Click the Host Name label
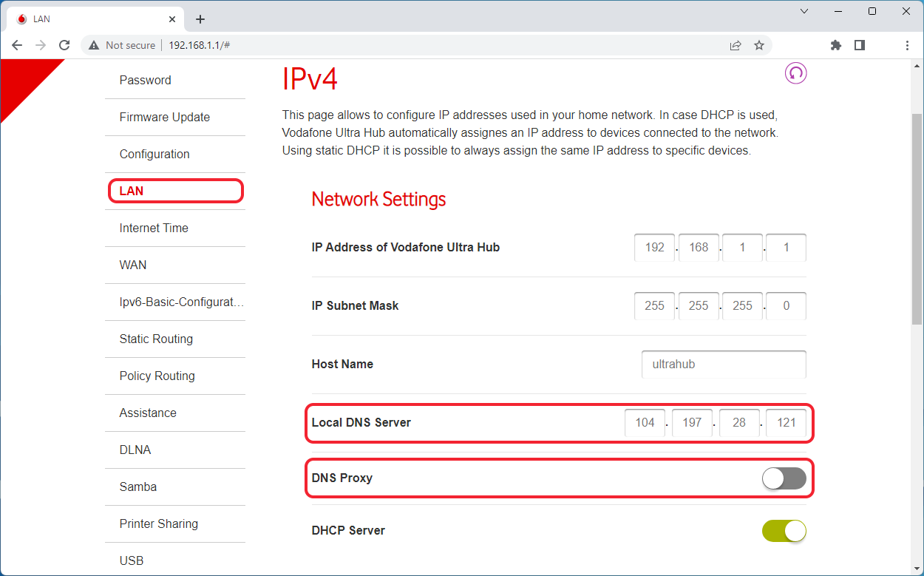The image size is (924, 576). 342,365
